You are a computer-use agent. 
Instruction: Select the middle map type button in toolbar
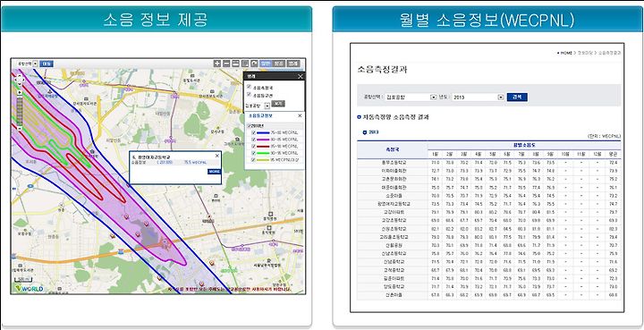click(x=279, y=63)
